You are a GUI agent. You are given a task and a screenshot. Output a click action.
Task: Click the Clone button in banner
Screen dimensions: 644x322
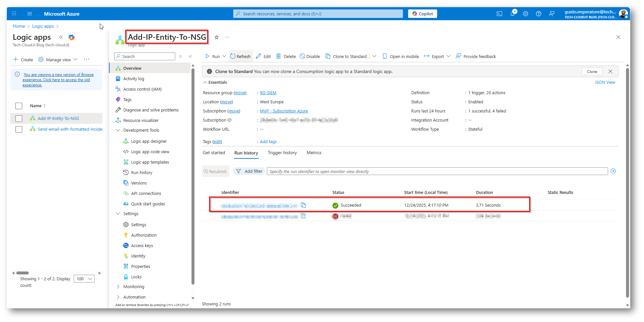pyautogui.click(x=592, y=72)
